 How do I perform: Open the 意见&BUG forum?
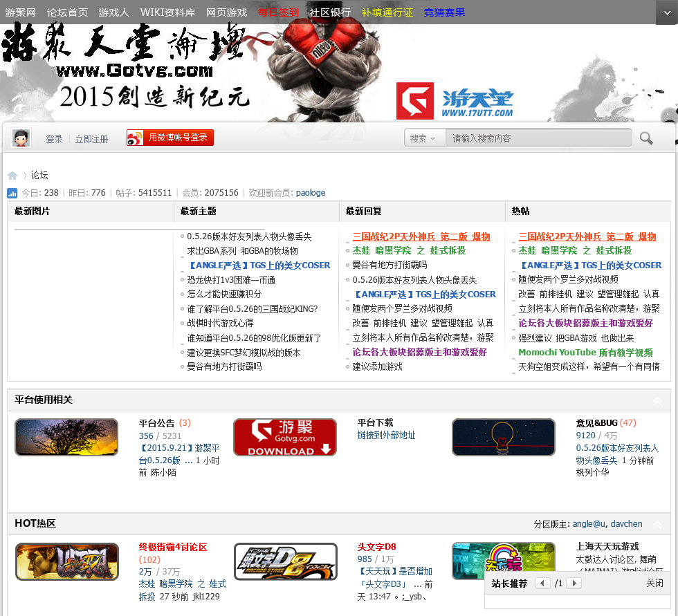pyautogui.click(x=596, y=423)
